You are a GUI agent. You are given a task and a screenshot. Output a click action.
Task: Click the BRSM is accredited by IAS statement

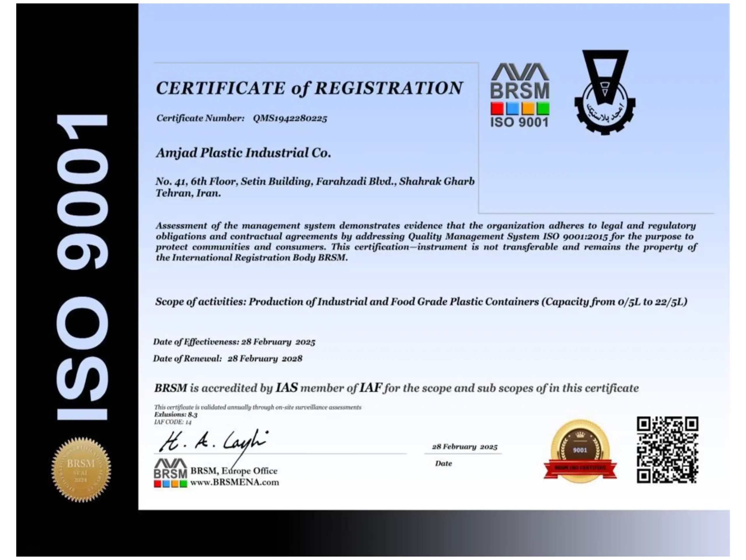coord(396,388)
